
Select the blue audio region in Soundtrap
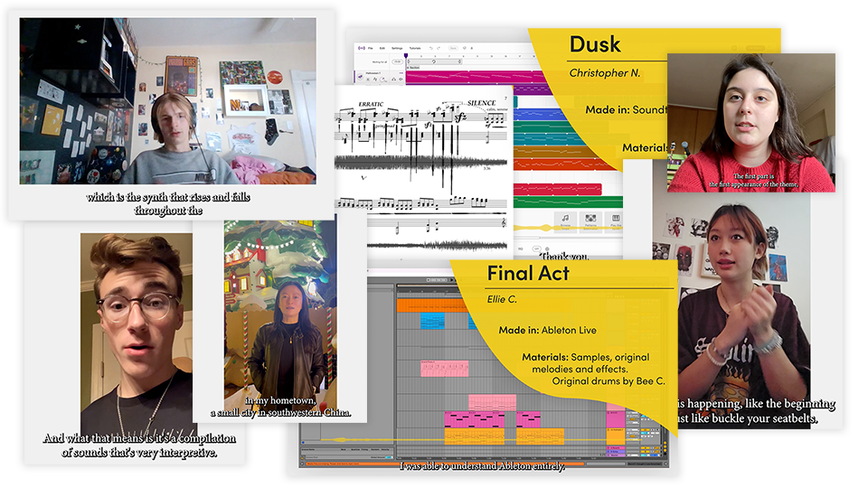pyautogui.click(x=540, y=115)
